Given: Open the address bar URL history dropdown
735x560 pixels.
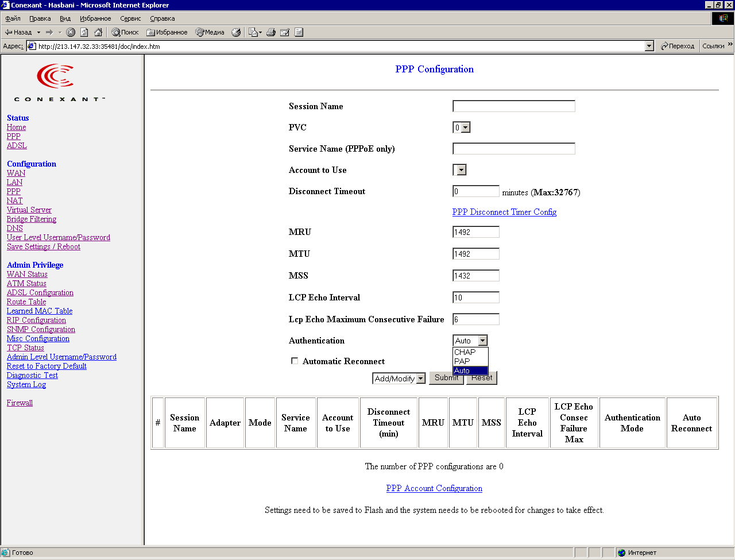Looking at the screenshot, I should tap(649, 46).
